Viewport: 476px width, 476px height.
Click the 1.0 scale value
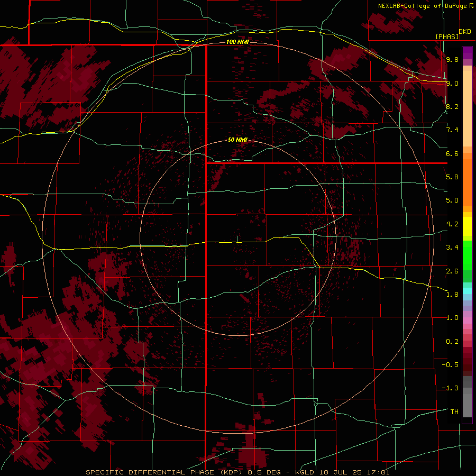(x=452, y=318)
